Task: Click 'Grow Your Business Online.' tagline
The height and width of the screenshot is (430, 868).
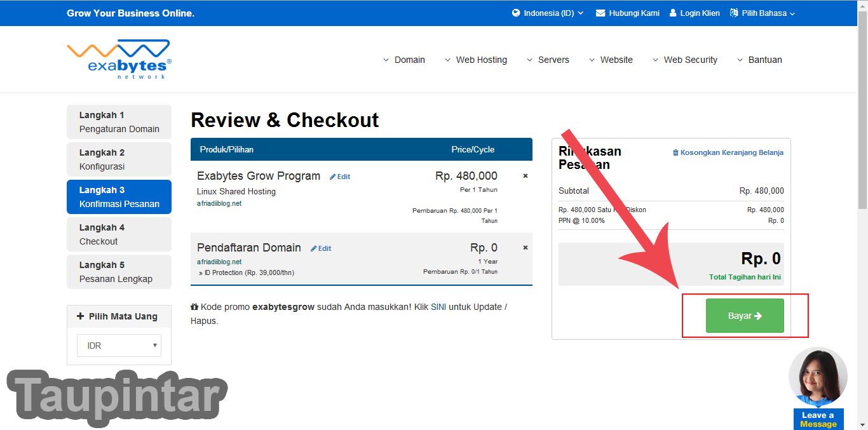Action: [130, 13]
